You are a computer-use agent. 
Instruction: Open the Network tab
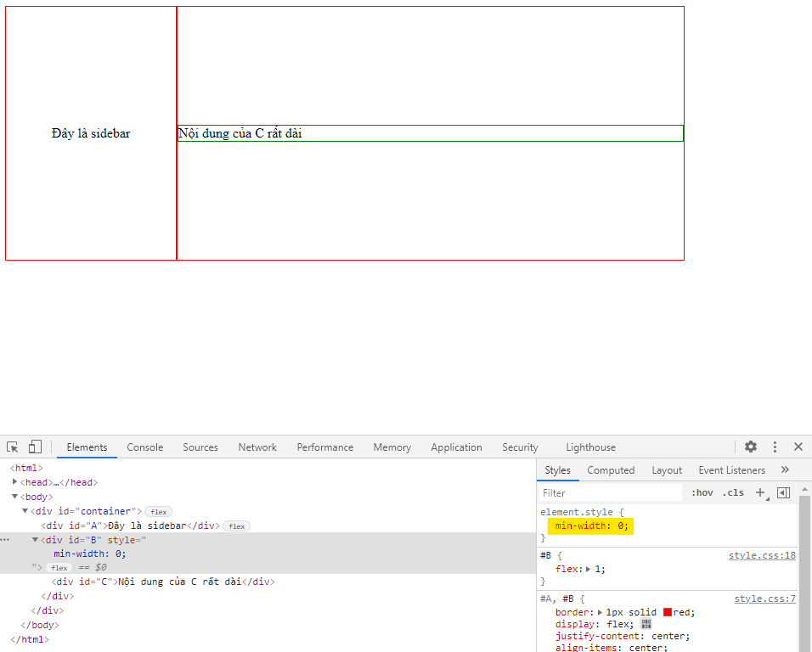(x=257, y=447)
